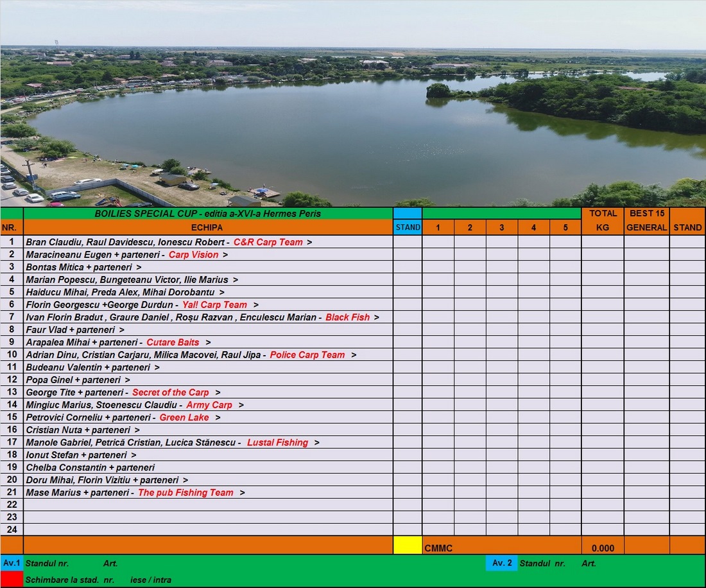
Task: Click the column 3 header
Action: 502,227
